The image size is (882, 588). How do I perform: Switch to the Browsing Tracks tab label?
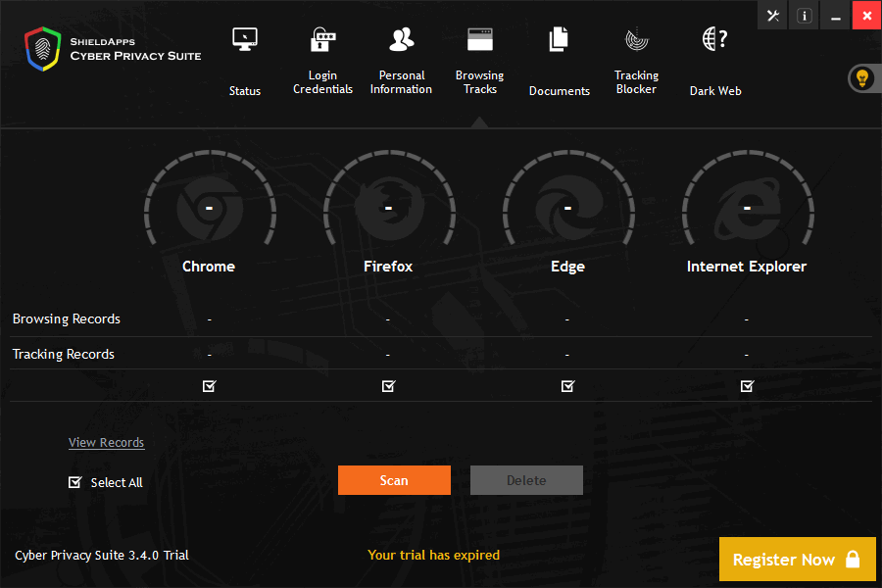tap(480, 82)
